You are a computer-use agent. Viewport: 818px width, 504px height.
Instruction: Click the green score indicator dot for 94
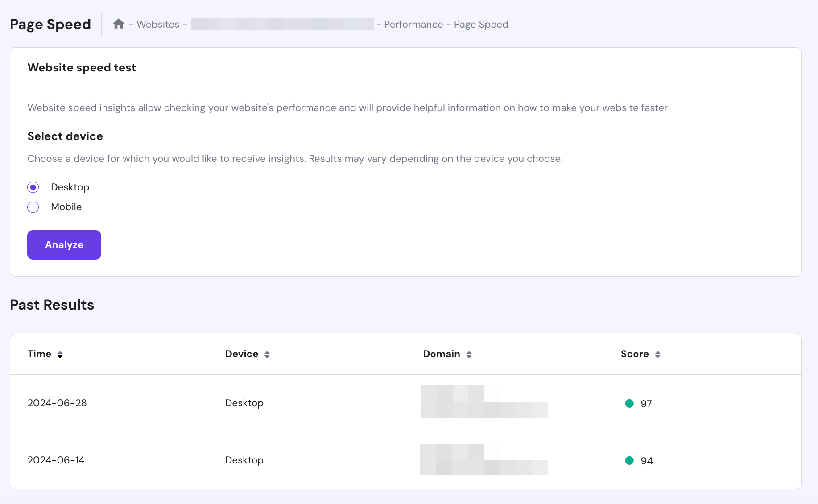click(629, 460)
